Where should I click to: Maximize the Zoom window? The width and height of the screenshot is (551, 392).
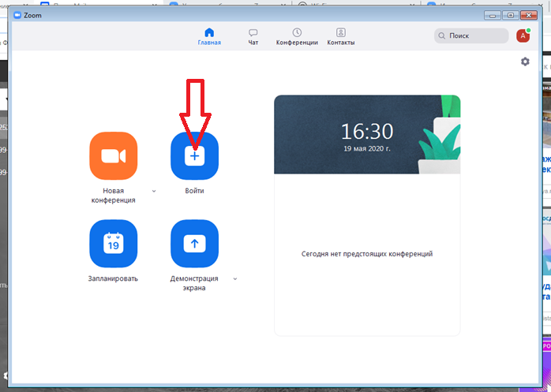511,16
